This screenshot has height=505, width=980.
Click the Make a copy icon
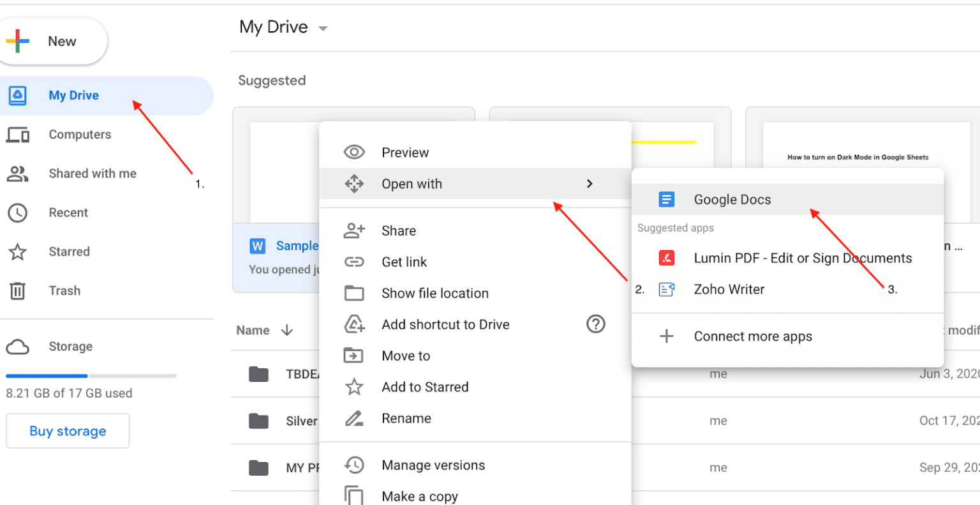[354, 496]
